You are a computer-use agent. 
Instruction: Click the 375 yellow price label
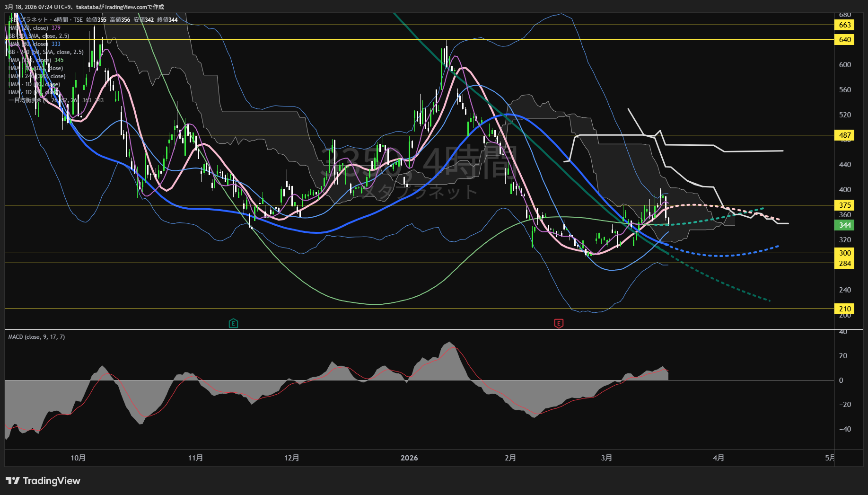coord(845,205)
